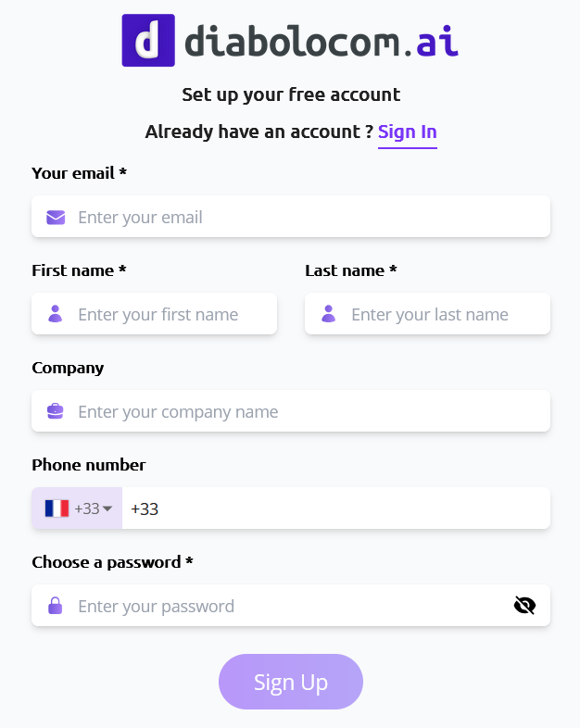Click the 'Enter your company name' field

pos(306,412)
